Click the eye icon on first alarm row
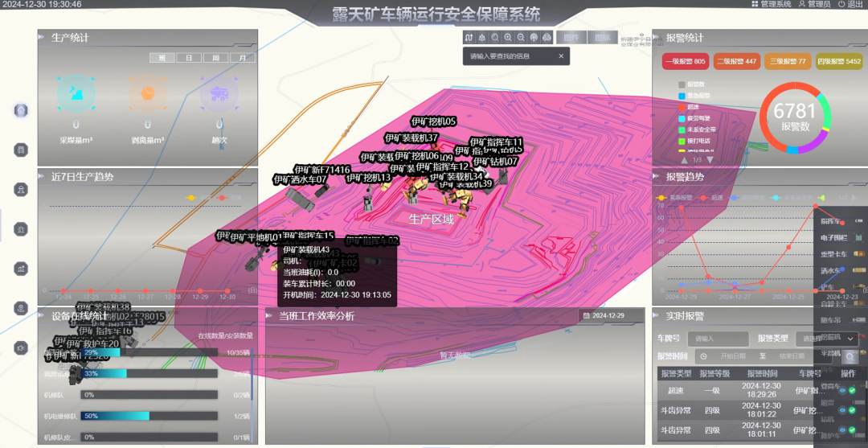This screenshot has width=868, height=448. [x=841, y=390]
